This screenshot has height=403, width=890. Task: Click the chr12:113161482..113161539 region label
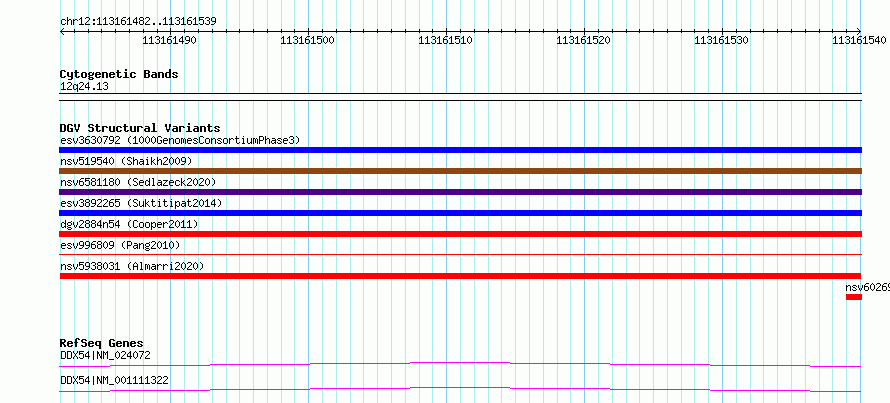pos(138,21)
